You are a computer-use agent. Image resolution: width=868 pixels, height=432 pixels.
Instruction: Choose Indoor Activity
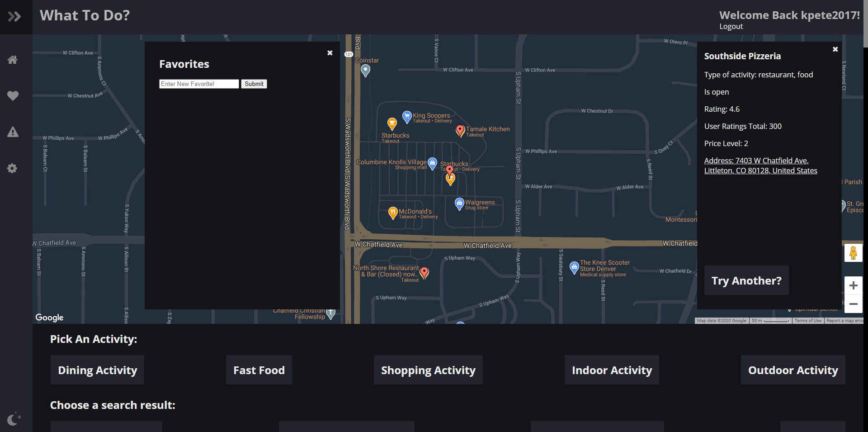coord(612,370)
